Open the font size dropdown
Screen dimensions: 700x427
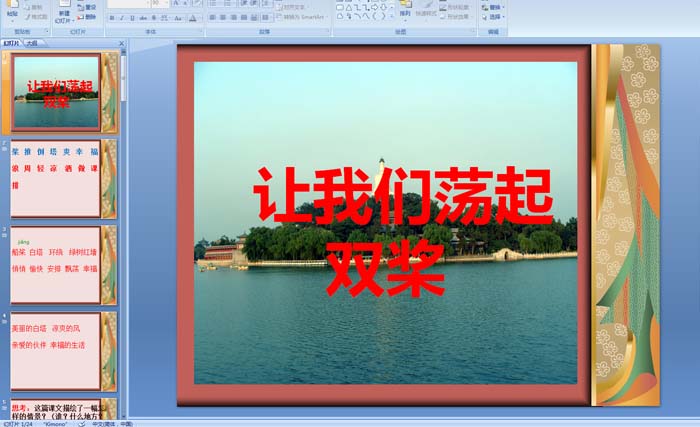(x=166, y=3)
